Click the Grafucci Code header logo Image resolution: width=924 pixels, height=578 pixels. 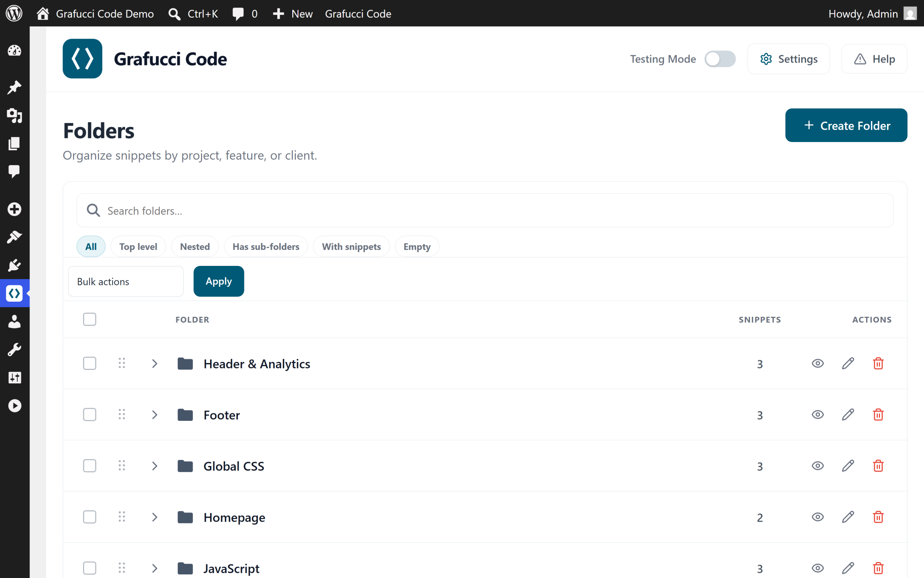pyautogui.click(x=82, y=59)
